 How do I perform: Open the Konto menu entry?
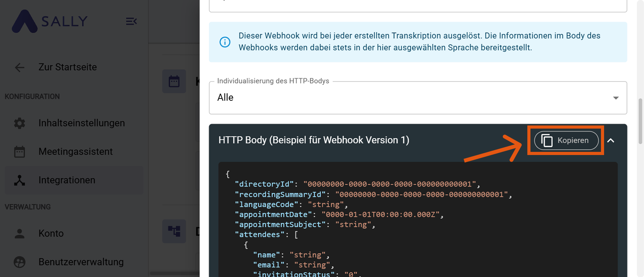tap(51, 233)
